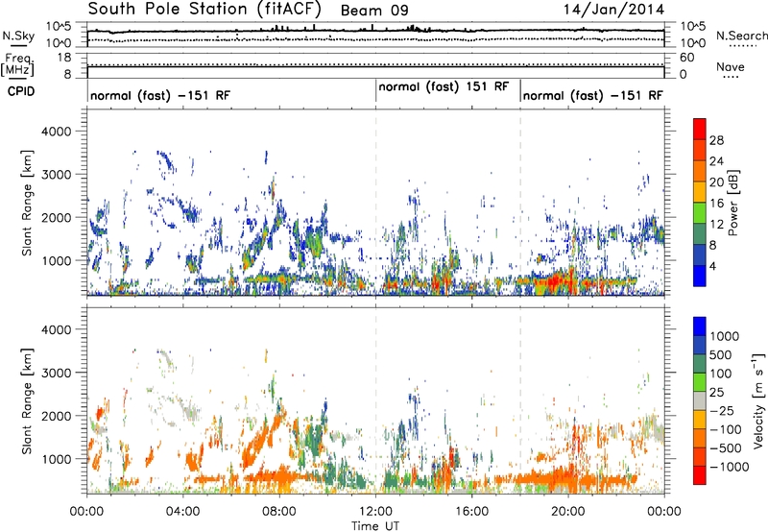Pick the yellow segment of power colorbar

point(700,192)
